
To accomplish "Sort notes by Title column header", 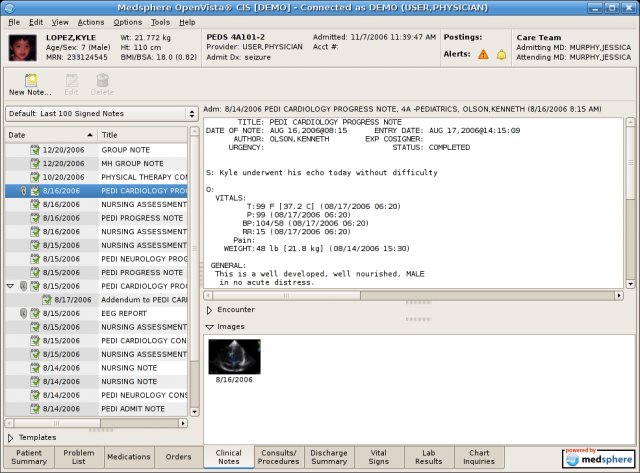I will [143, 135].
